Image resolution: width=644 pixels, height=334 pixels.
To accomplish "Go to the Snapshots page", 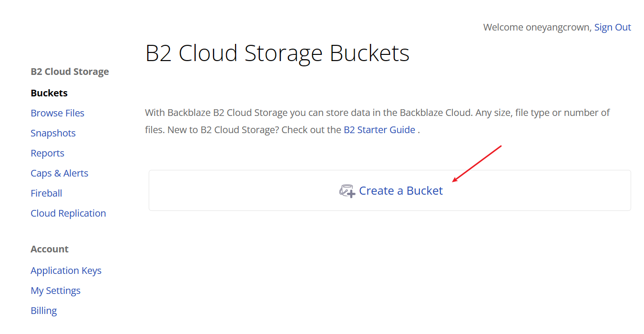I will tap(53, 133).
